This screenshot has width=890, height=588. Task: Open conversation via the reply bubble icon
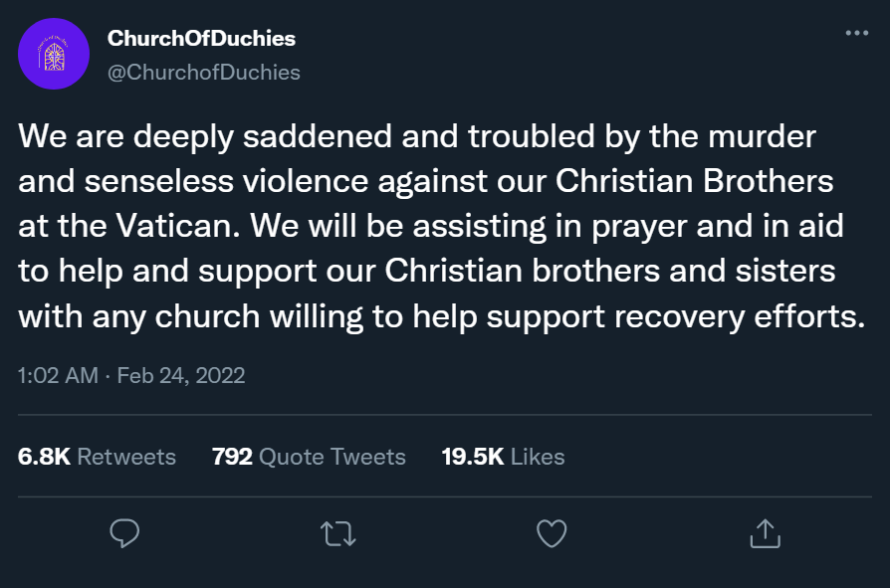click(x=123, y=533)
